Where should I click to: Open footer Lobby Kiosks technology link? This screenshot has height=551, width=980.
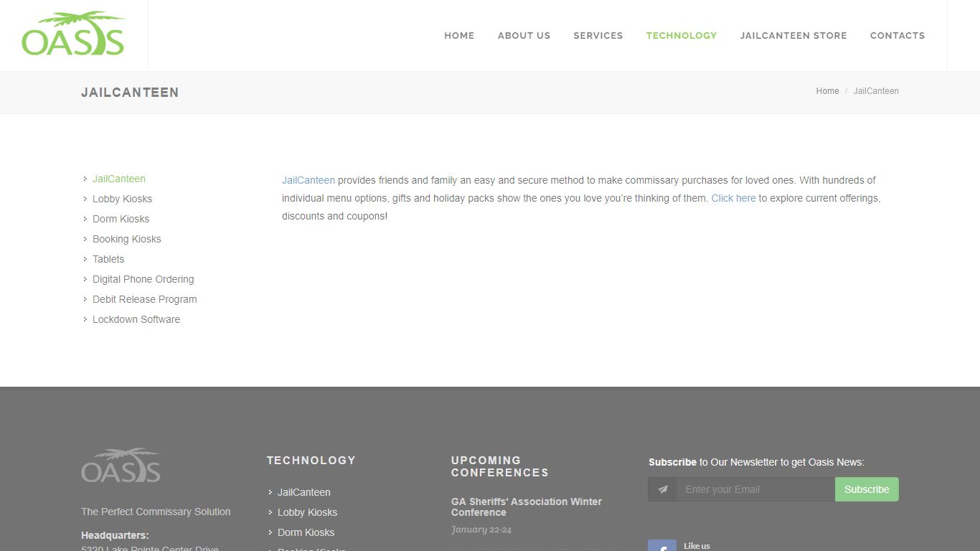point(307,512)
